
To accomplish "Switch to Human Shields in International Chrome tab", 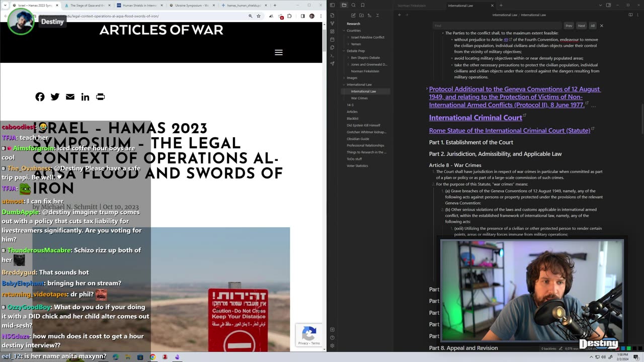I will 139,5.
